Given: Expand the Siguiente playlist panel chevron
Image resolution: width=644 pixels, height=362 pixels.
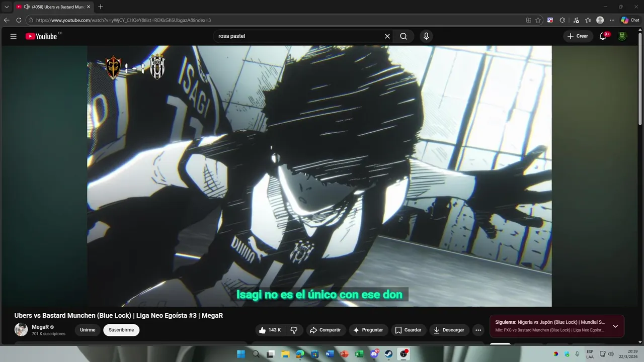Looking at the screenshot, I should [615, 326].
